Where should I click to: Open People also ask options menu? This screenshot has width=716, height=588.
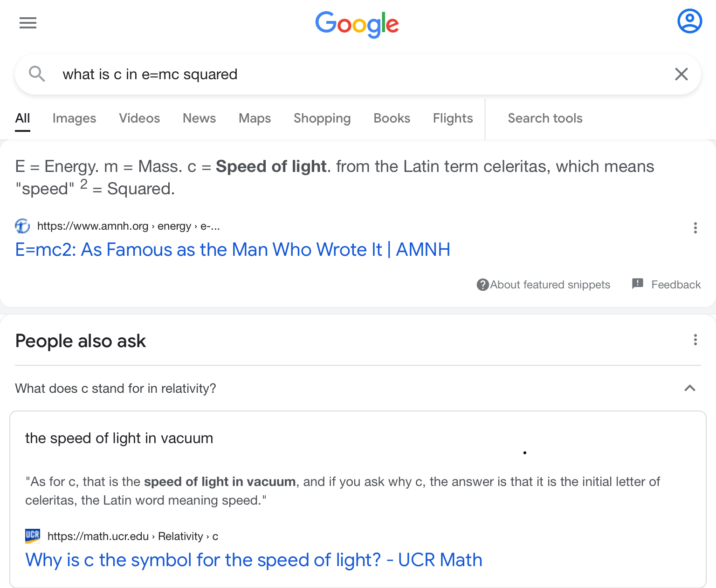tap(695, 340)
